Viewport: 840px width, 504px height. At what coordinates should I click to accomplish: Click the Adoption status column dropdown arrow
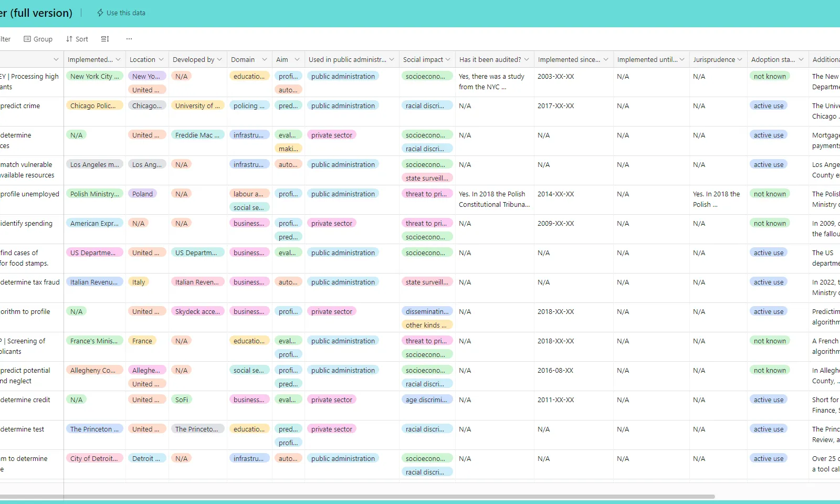[801, 60]
